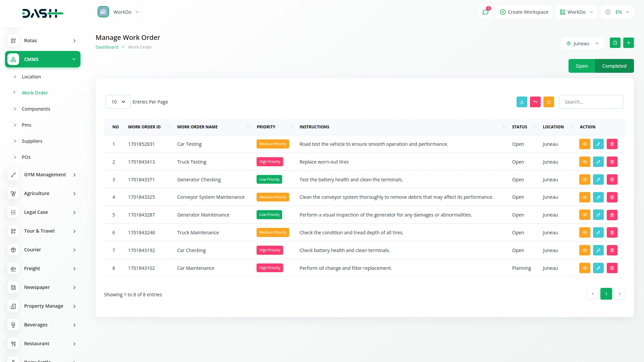
Task: View Generator Checking work order via eye icon
Action: coord(584,180)
